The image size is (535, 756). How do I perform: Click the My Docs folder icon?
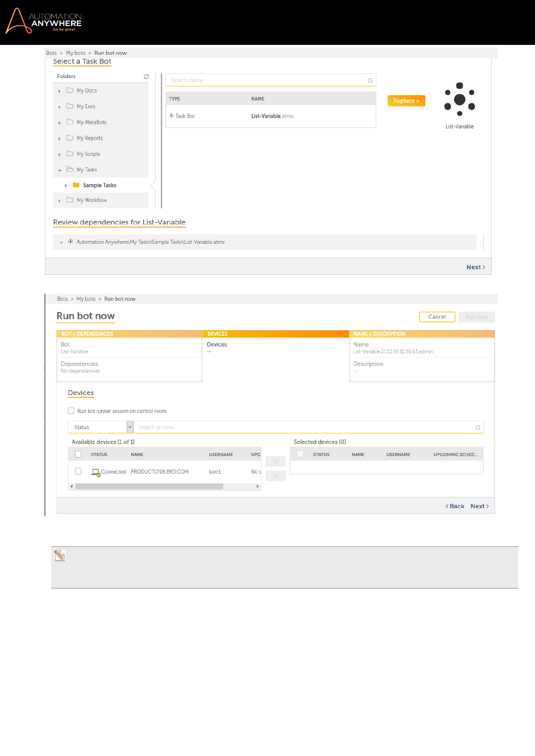click(70, 90)
